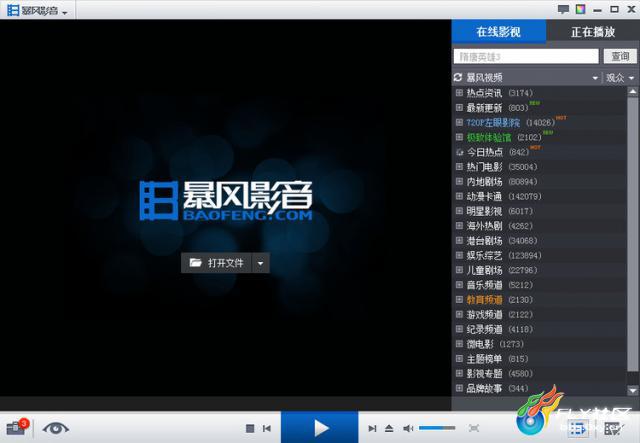Minimize the player window

pos(598,9)
